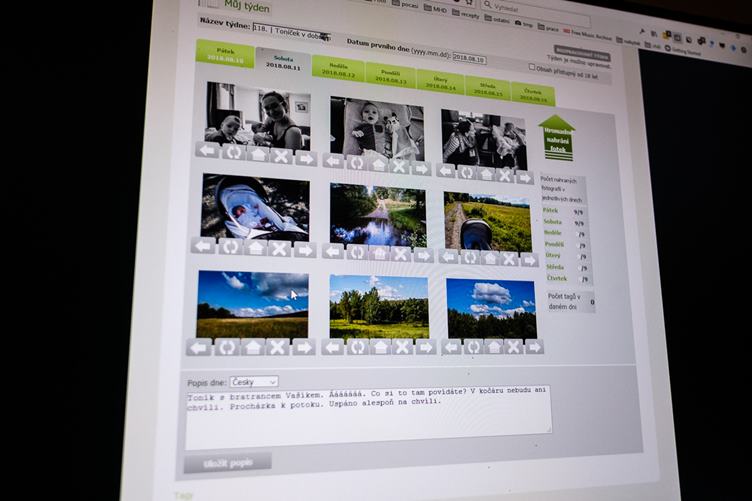Remove the third black-and-white photo in top row
Viewport: 752px width, 501px height.
coord(505,173)
